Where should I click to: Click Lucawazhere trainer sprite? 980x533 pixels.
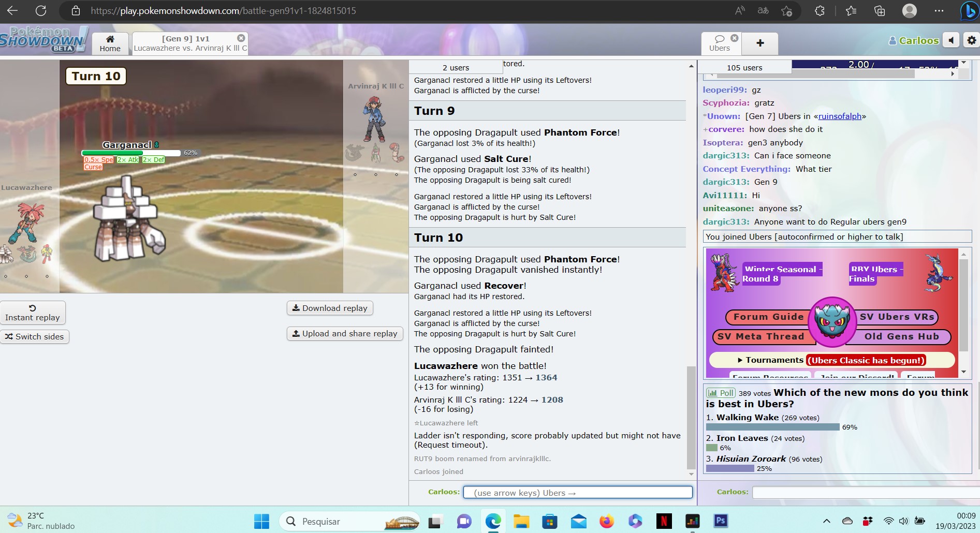coord(27,223)
